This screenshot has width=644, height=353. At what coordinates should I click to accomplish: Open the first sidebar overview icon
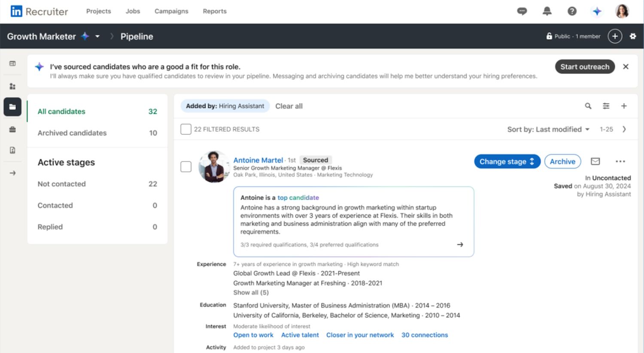[12, 64]
